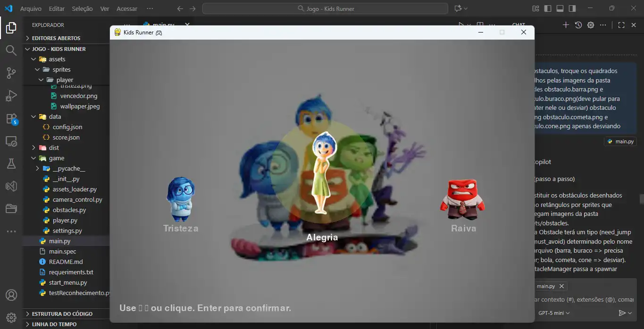Screen dimensions: 644x329
Task: Open the Run and Debug view
Action: pyautogui.click(x=11, y=96)
